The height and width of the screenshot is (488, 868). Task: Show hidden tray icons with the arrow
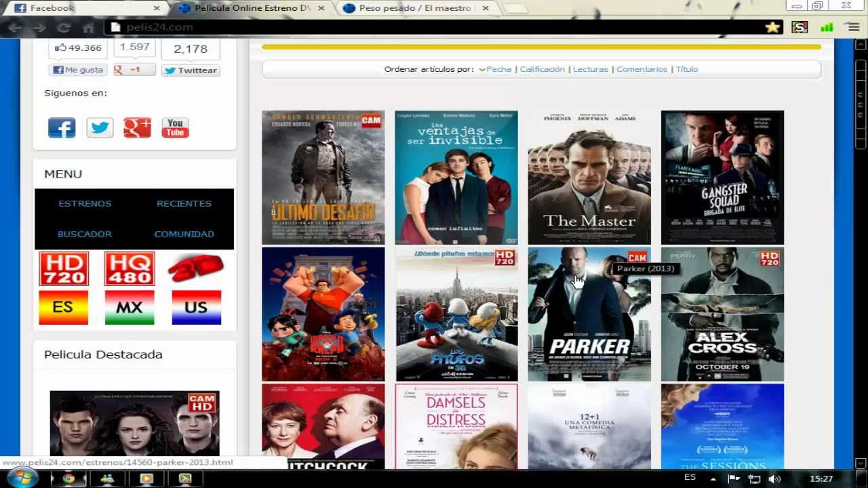point(713,479)
